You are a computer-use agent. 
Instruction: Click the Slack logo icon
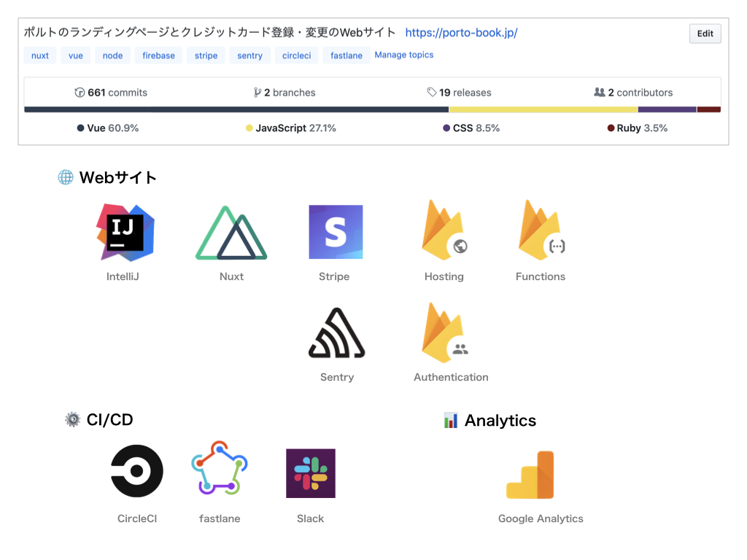tap(311, 473)
